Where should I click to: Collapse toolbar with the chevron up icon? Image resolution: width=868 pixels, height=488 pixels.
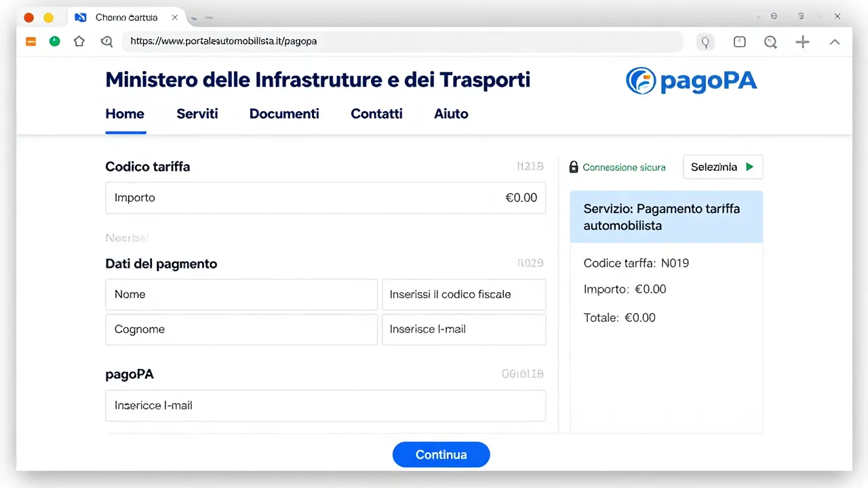coord(835,42)
